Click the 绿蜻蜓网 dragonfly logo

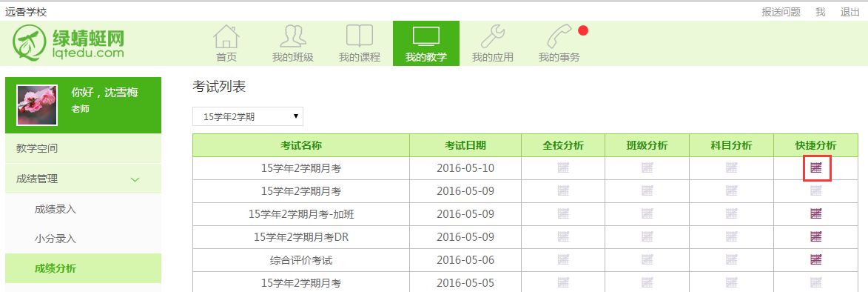(69, 42)
